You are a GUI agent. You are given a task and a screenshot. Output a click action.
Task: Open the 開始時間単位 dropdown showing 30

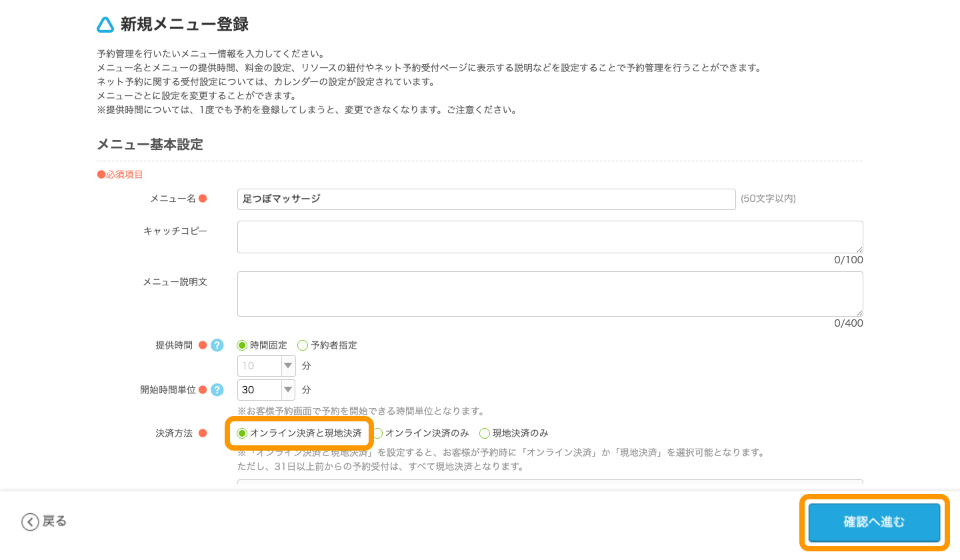click(x=266, y=390)
